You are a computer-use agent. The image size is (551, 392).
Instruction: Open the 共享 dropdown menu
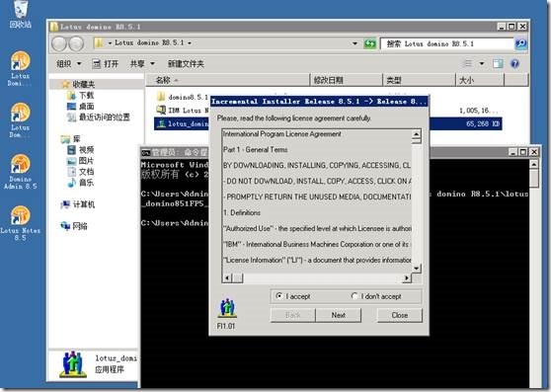(142, 63)
